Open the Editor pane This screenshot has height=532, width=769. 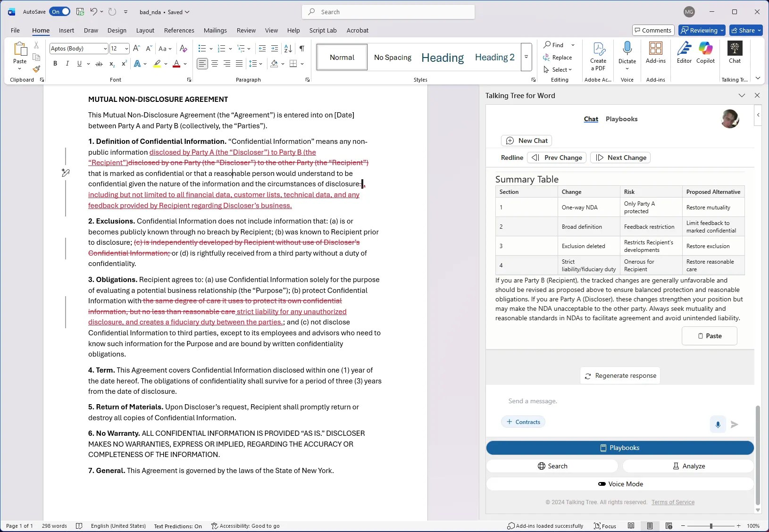coord(684,52)
